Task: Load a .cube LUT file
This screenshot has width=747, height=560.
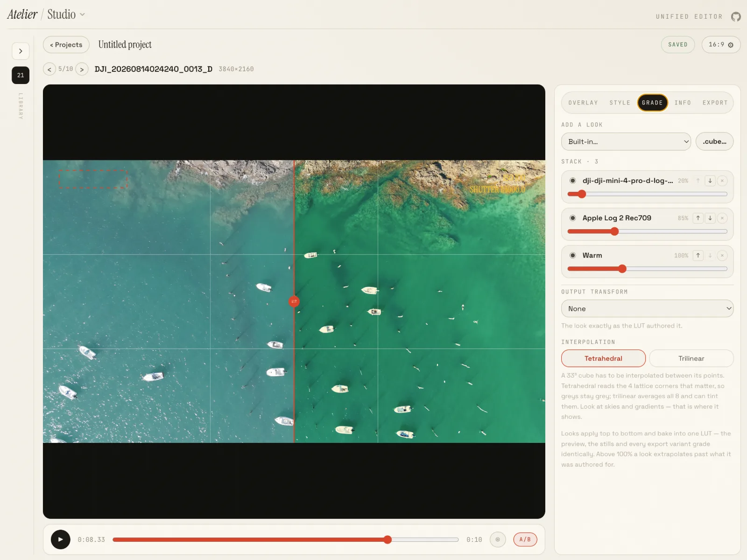Action: [x=715, y=141]
